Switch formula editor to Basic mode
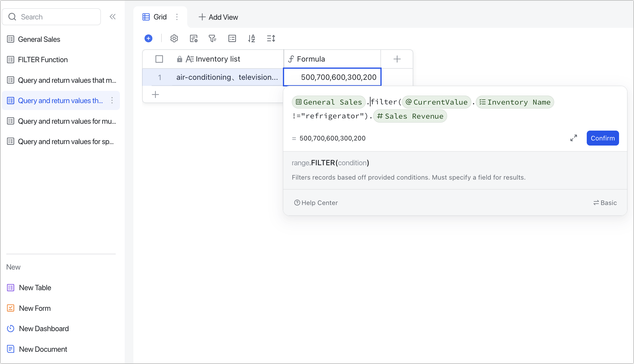634x364 pixels. point(605,203)
